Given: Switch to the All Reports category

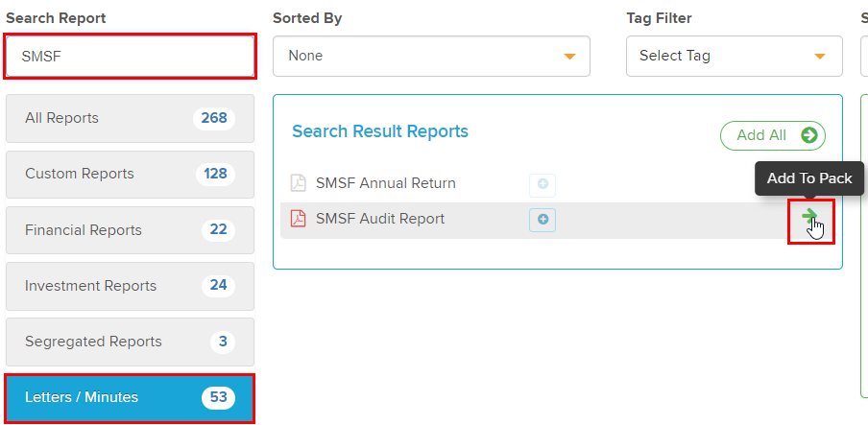Looking at the screenshot, I should (130, 118).
